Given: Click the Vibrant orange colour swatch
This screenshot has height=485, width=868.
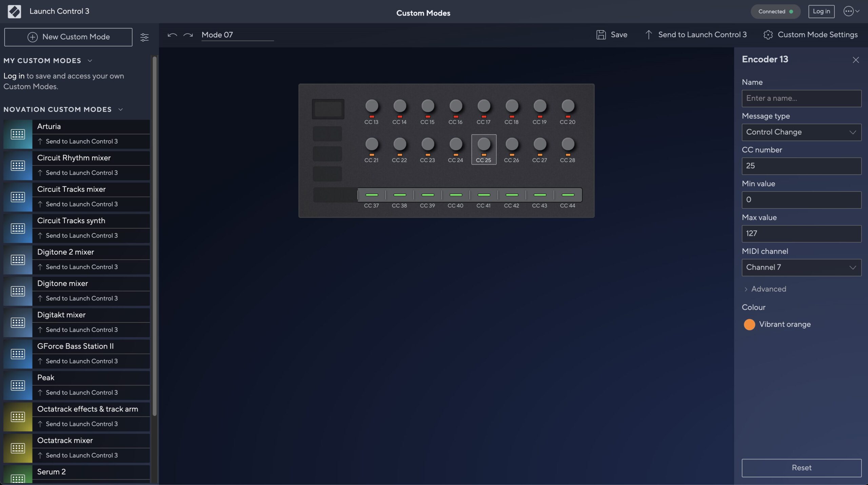Looking at the screenshot, I should point(749,324).
